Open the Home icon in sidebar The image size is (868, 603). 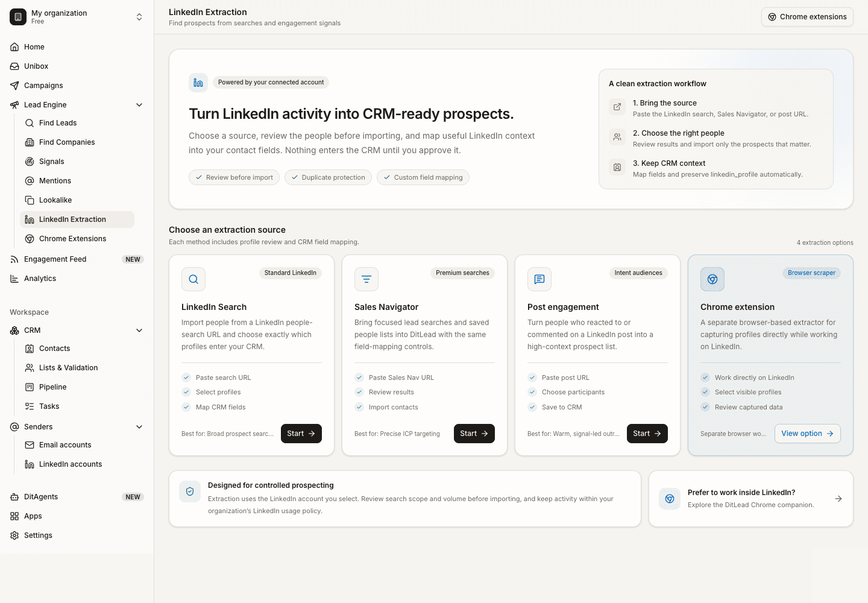pos(14,47)
